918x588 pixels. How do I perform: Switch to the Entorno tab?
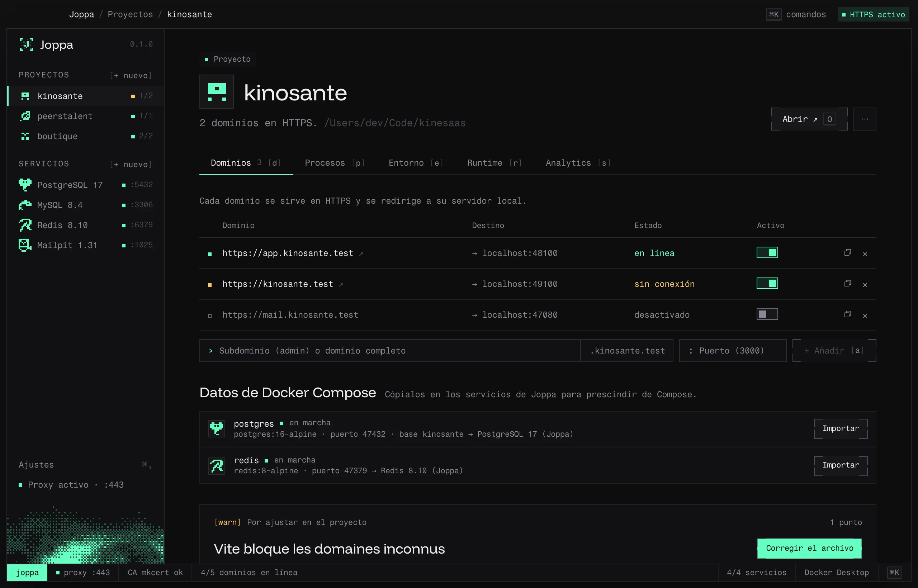[x=416, y=163]
